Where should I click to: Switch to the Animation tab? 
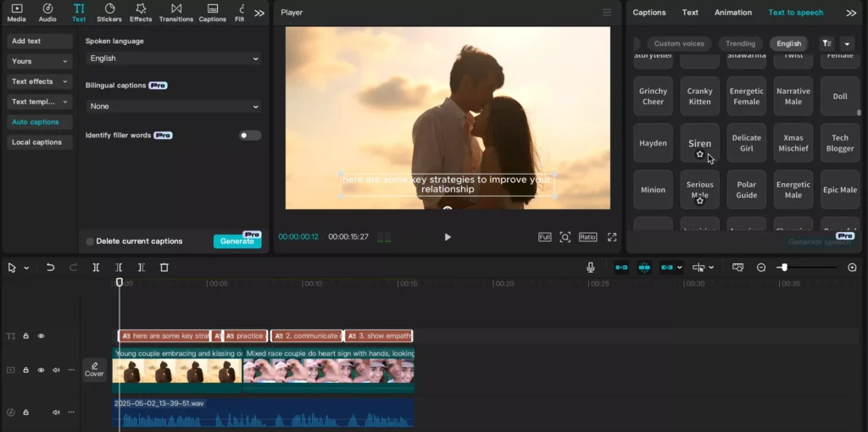tap(733, 12)
